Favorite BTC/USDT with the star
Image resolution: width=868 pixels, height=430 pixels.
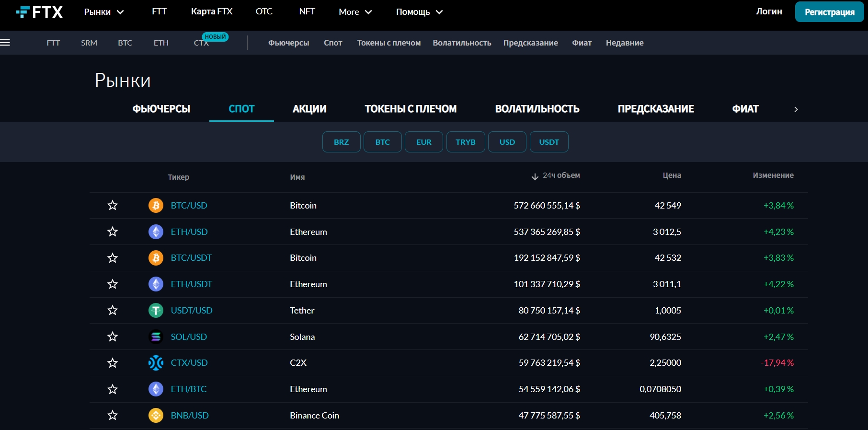[113, 258]
